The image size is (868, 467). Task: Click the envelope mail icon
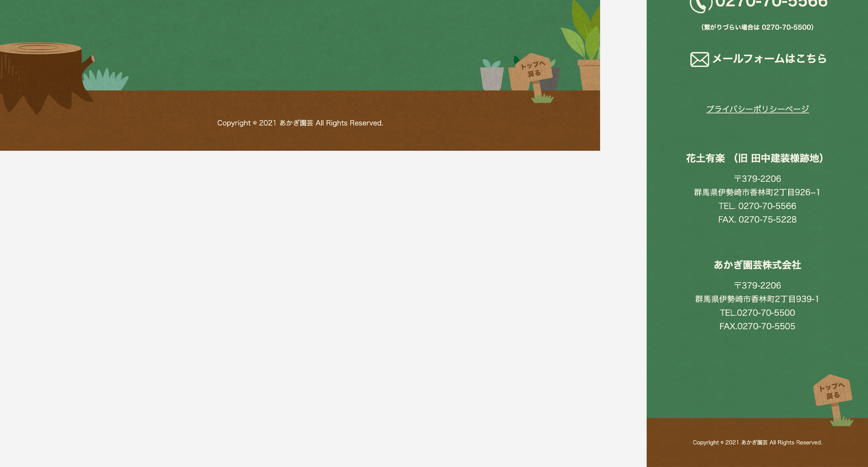point(700,60)
